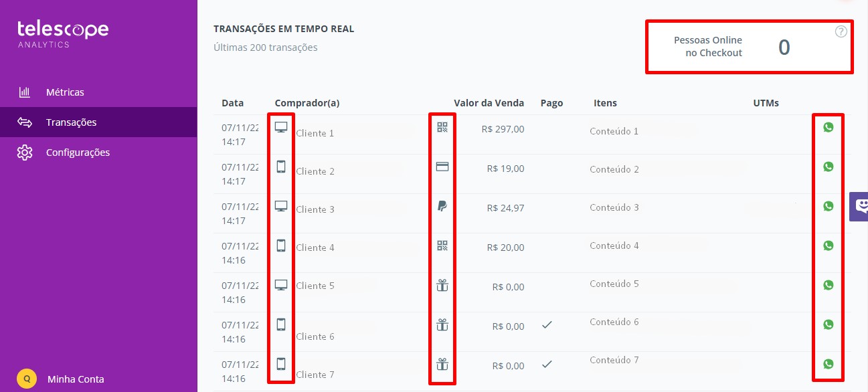The image size is (868, 392).
Task: Click the WhatsApp icon for Cliente 1
Action: point(829,127)
